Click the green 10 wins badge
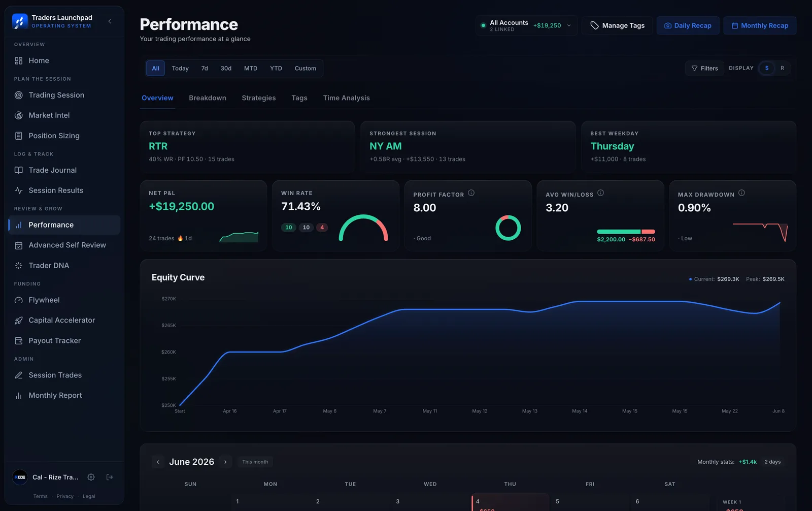This screenshot has width=812, height=511. [289, 228]
